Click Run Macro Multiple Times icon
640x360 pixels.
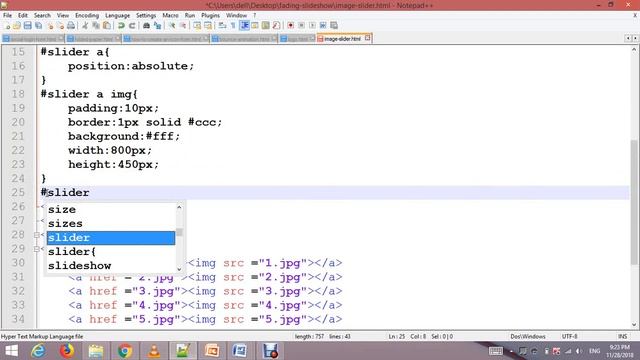(323, 25)
